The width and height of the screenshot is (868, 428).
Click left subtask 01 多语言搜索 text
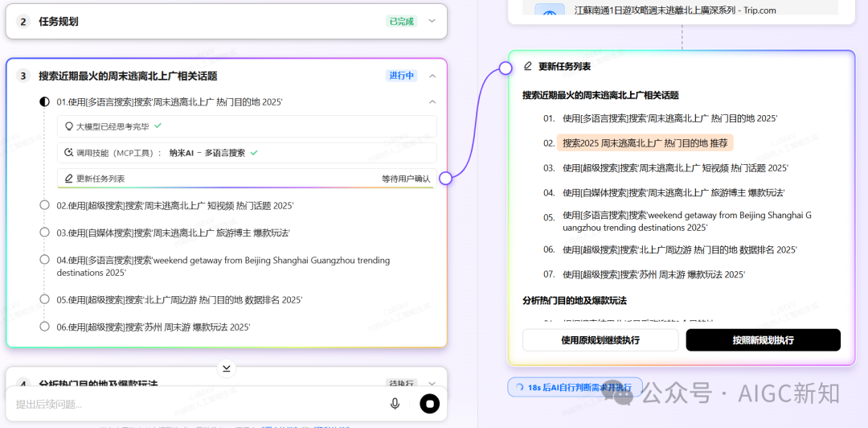pyautogui.click(x=170, y=102)
